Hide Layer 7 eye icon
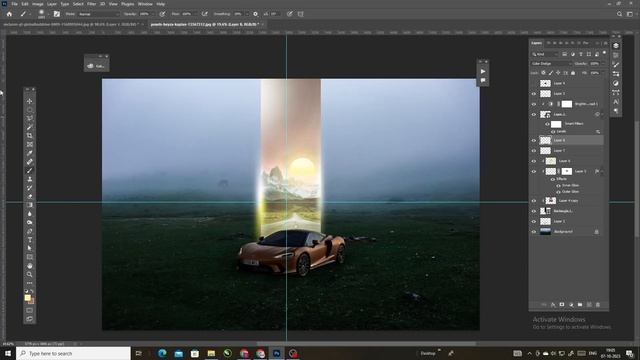The image size is (640, 360). pyautogui.click(x=533, y=151)
